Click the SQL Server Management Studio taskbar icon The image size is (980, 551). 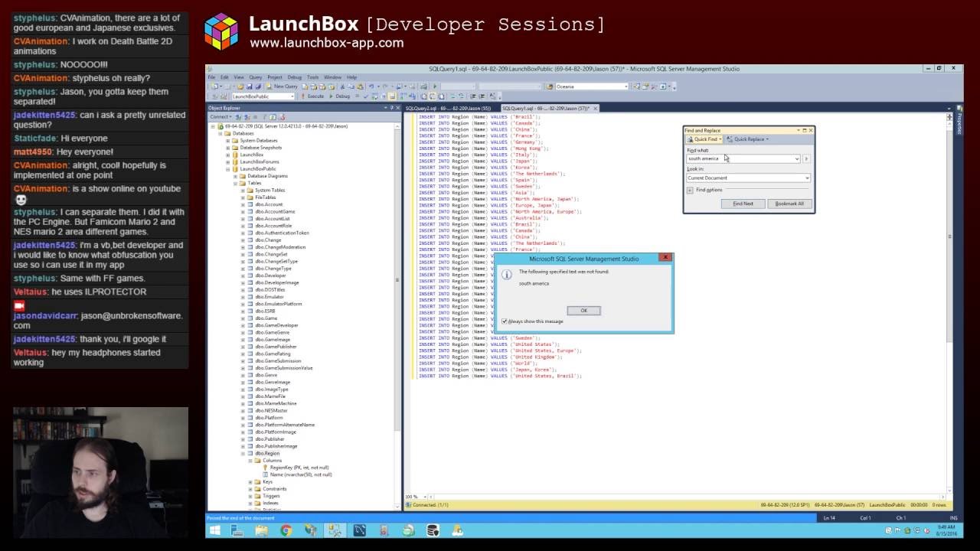335,530
